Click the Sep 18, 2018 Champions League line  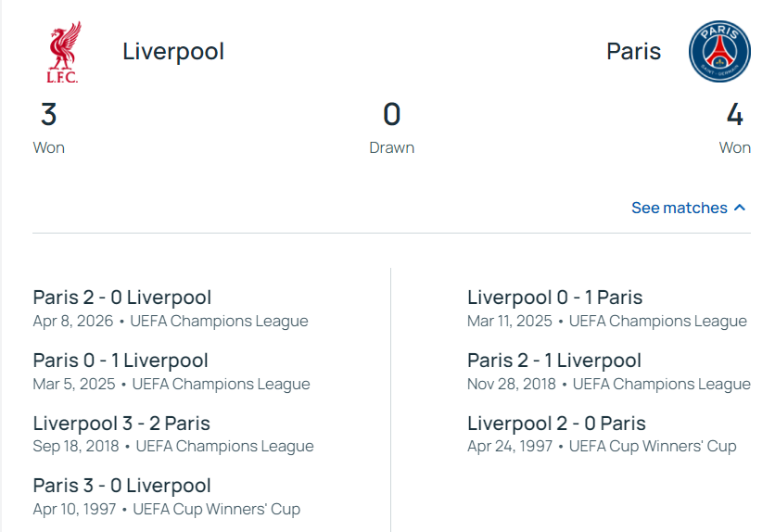point(173,447)
